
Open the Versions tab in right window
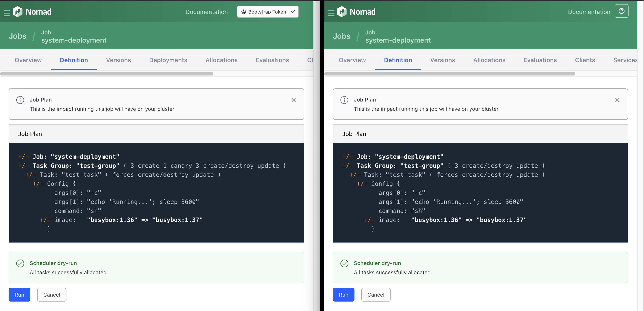[442, 60]
